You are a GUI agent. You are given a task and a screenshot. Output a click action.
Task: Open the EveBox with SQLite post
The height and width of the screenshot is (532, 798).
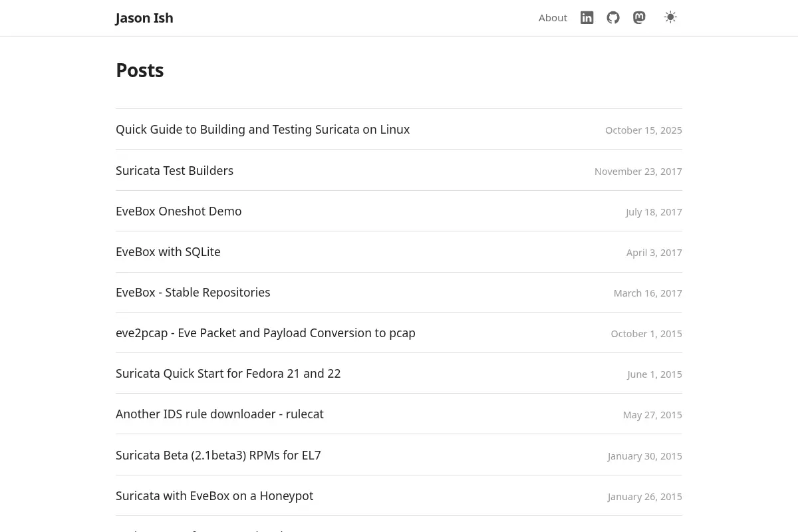click(168, 251)
